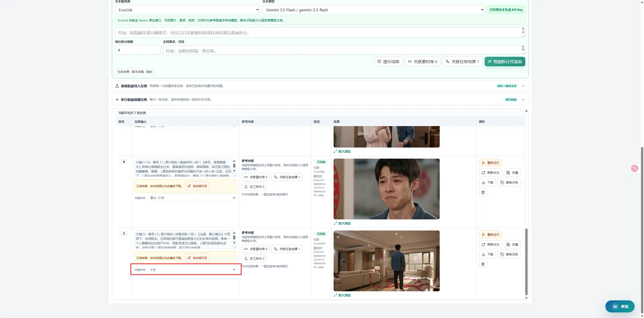
Task: Click 关联任务结果 1 for task 6
Action: pos(287,177)
